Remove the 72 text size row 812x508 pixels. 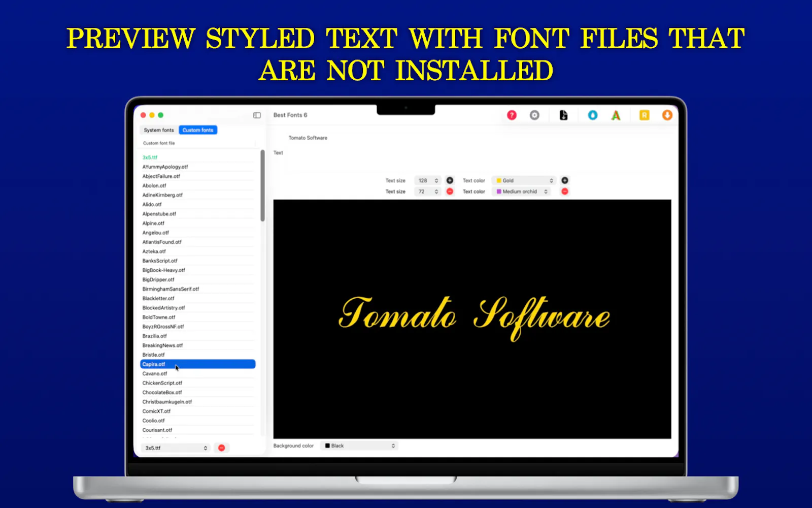pyautogui.click(x=450, y=192)
